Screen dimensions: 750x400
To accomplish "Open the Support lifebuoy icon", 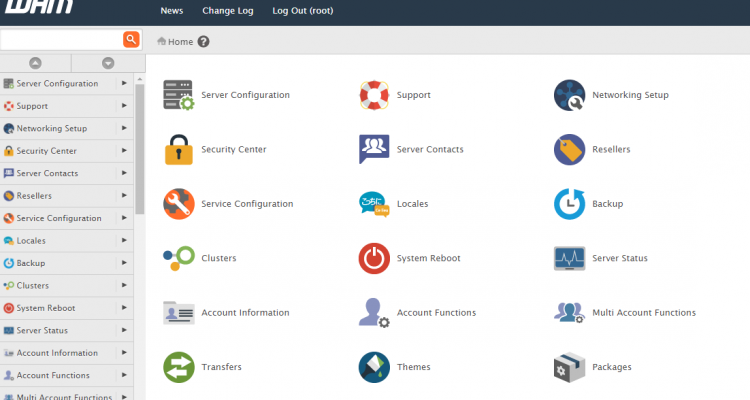I will point(374,95).
